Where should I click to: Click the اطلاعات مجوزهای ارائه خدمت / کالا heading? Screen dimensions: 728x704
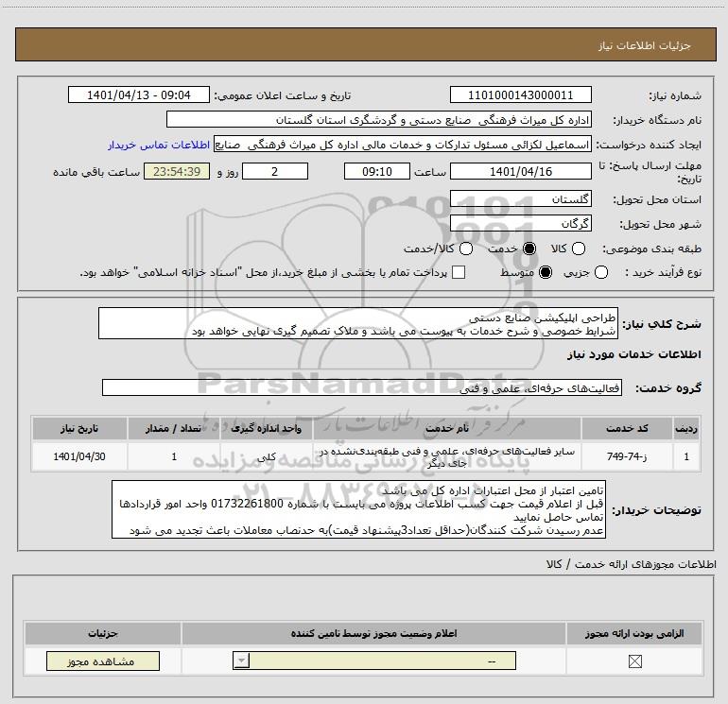631,564
